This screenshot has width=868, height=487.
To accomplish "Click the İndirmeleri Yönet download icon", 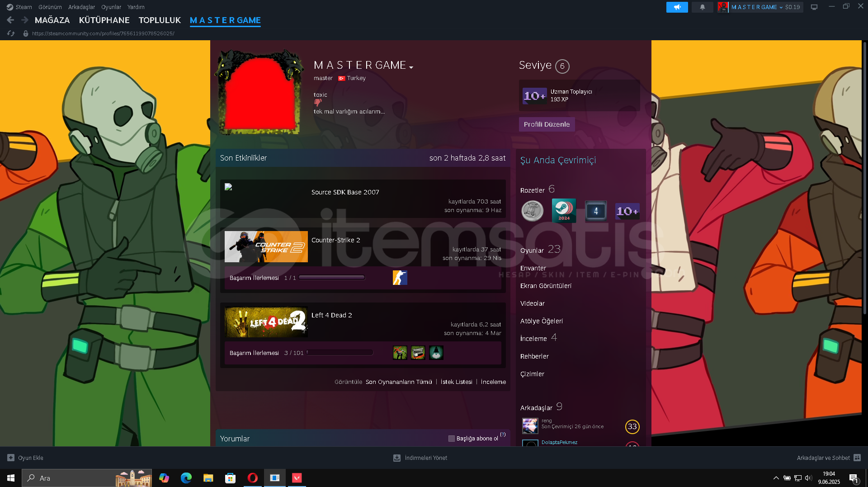I will 397,458.
